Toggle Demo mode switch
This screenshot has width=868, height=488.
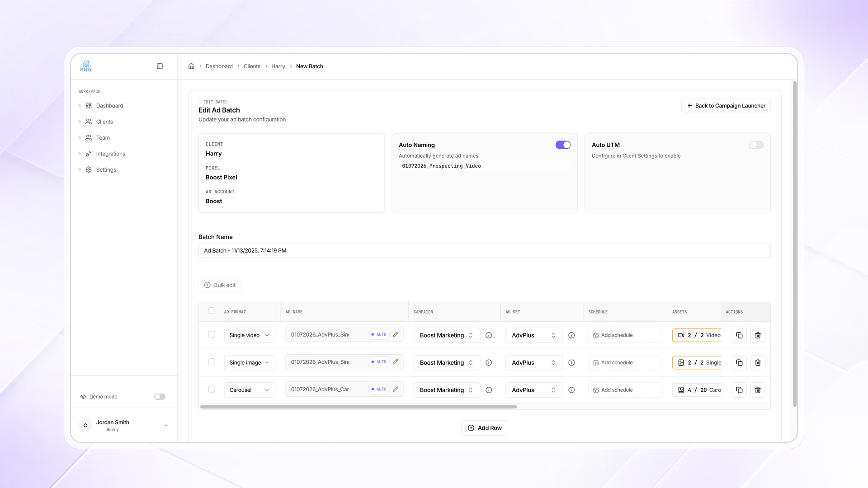click(x=160, y=397)
